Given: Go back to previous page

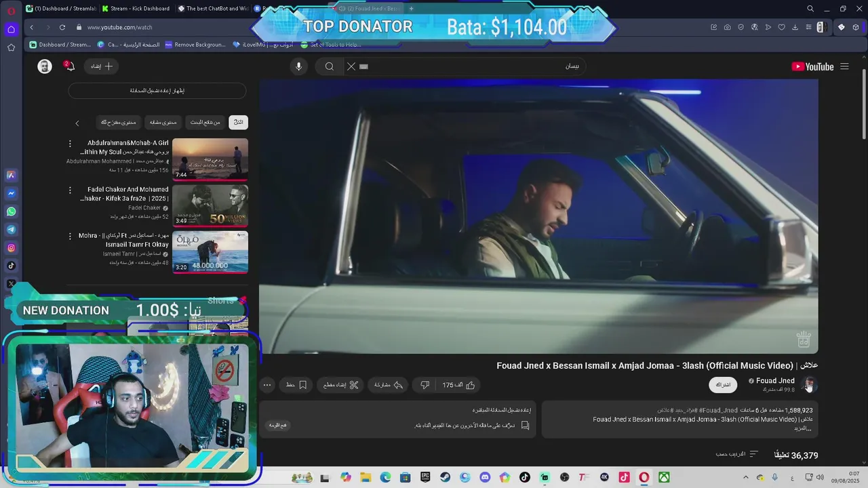Looking at the screenshot, I should [x=31, y=27].
